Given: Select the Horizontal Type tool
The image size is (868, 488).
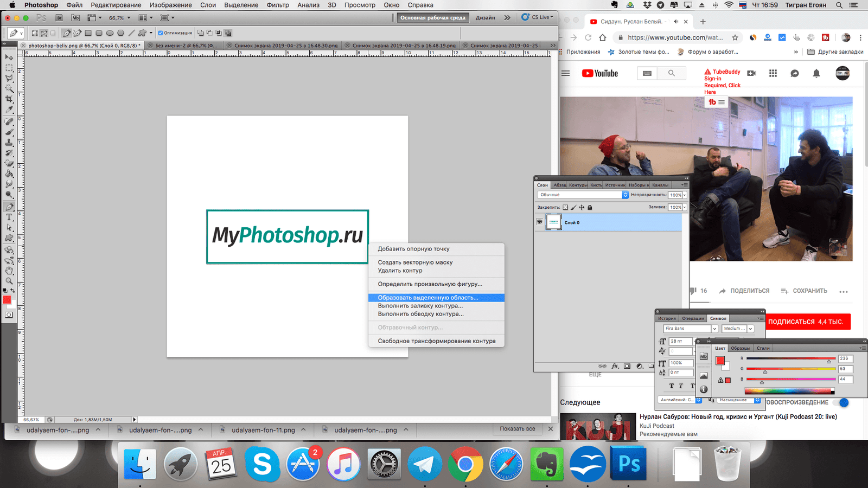Looking at the screenshot, I should pyautogui.click(x=9, y=217).
